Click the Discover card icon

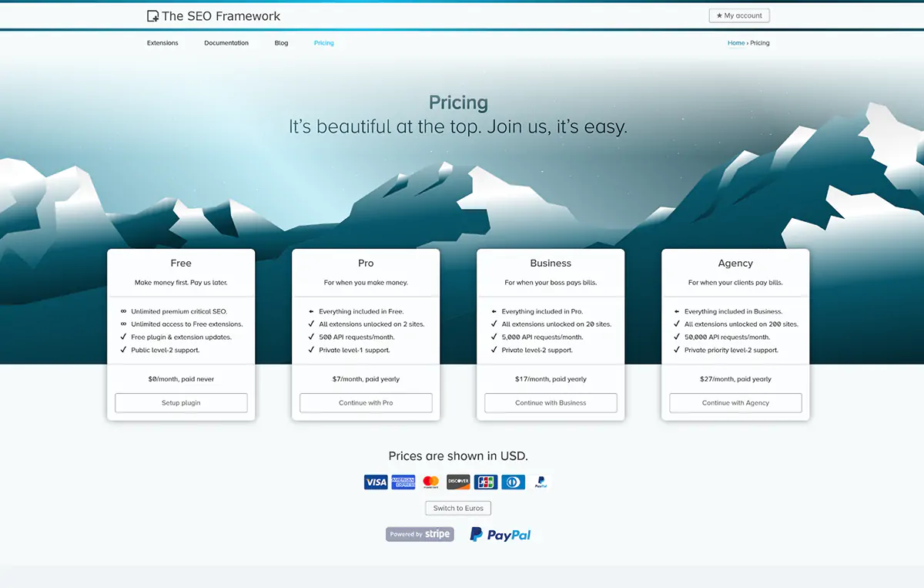point(458,482)
